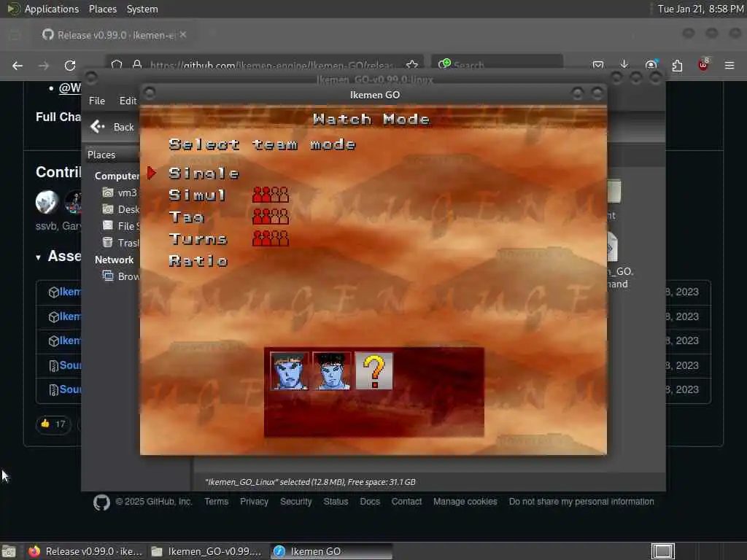Open System menu in top panel
Viewport: 747px width, 560px height.
142,9
